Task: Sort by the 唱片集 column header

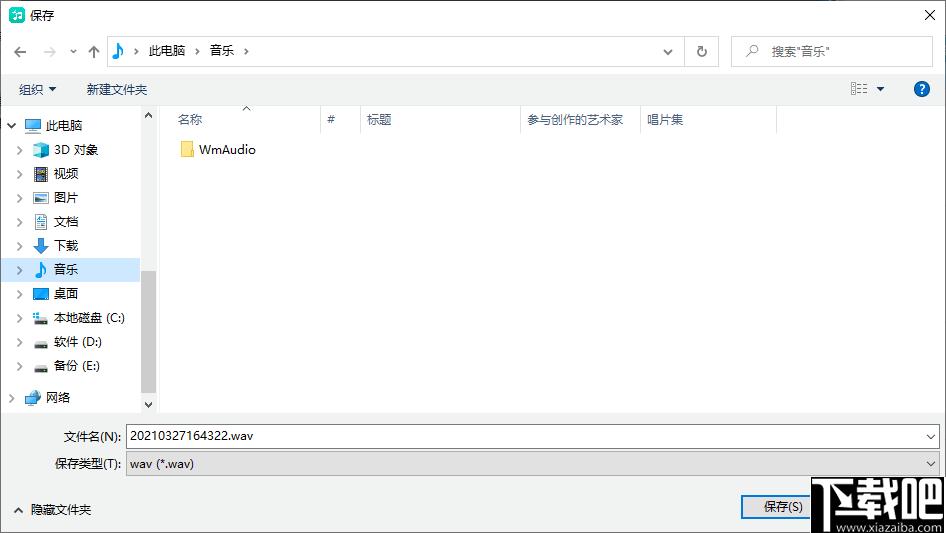Action: pyautogui.click(x=665, y=120)
